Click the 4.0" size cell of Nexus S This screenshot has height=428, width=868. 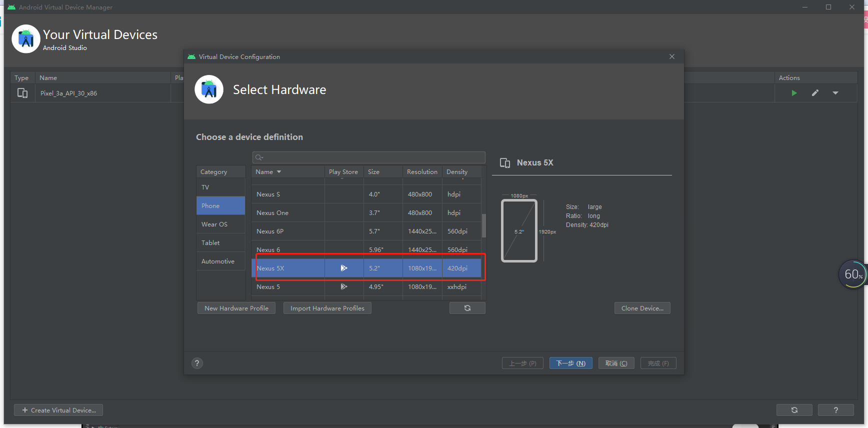tap(383, 194)
